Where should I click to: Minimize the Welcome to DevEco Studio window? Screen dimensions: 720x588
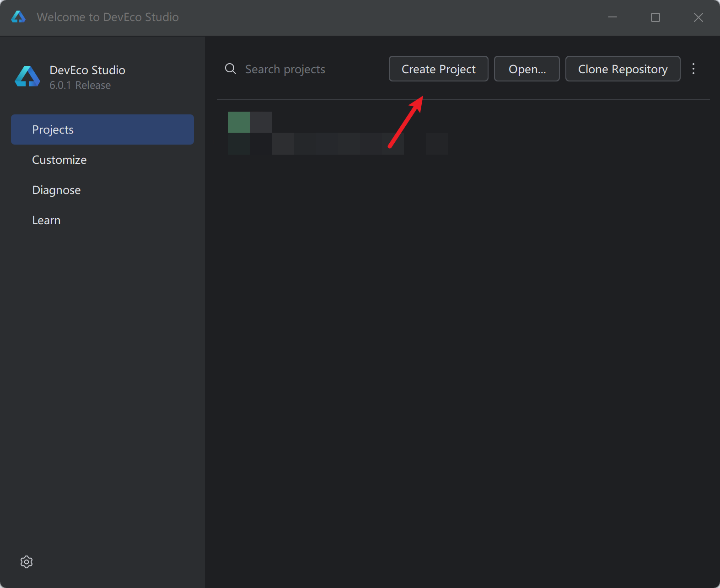coord(613,17)
